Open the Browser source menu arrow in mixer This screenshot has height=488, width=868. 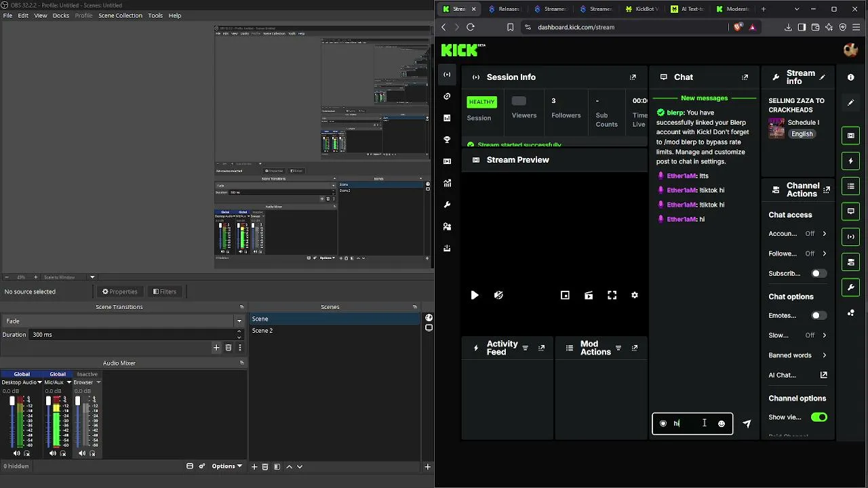click(x=98, y=382)
